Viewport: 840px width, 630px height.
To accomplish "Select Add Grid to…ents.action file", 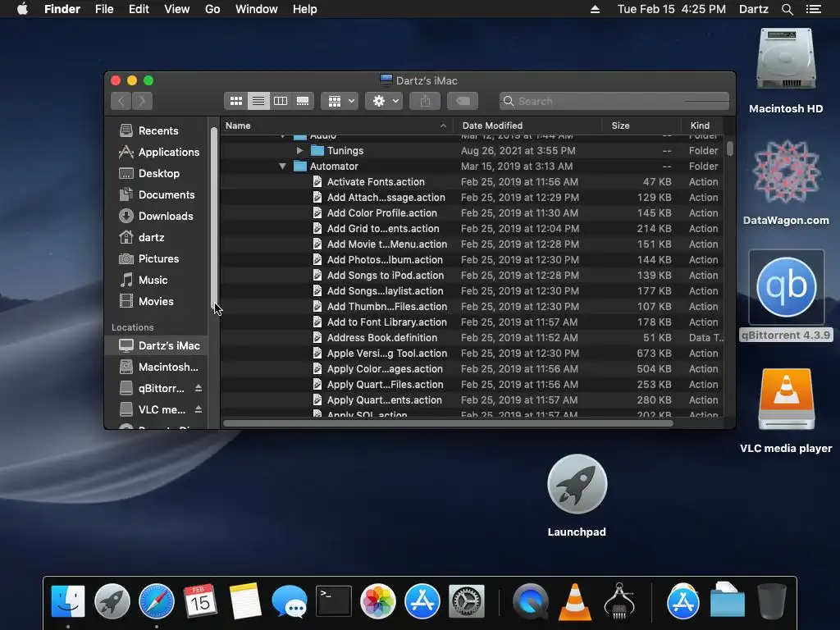I will click(x=472, y=228).
